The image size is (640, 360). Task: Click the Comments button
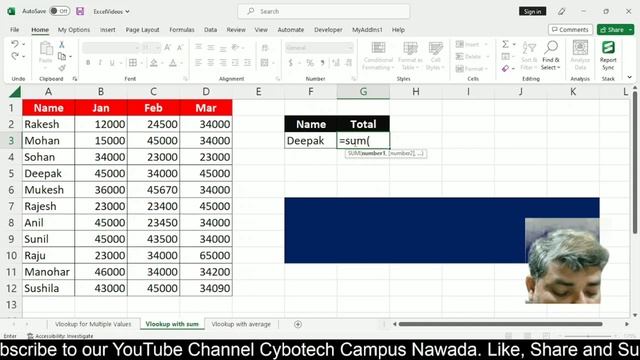click(570, 30)
